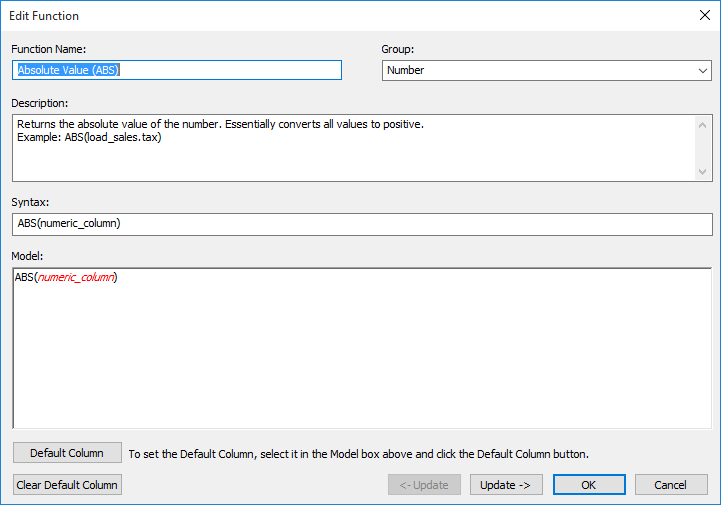This screenshot has height=505, width=721.
Task: Click the red numeric_column text in Model
Action: (x=77, y=277)
